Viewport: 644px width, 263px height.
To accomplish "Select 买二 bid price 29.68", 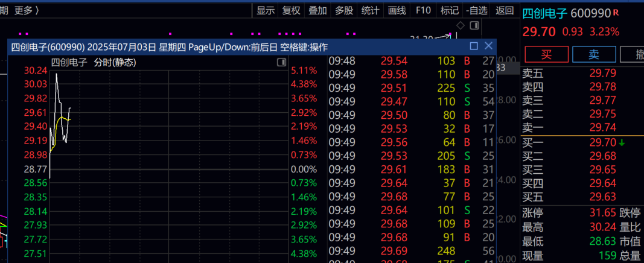I will click(603, 156).
